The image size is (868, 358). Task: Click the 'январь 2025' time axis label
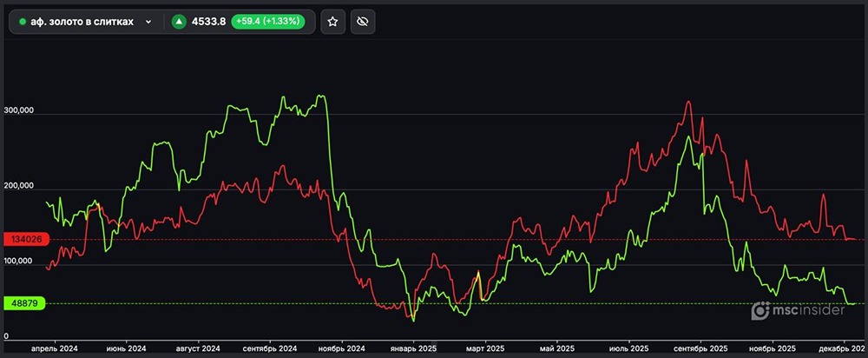click(x=412, y=348)
